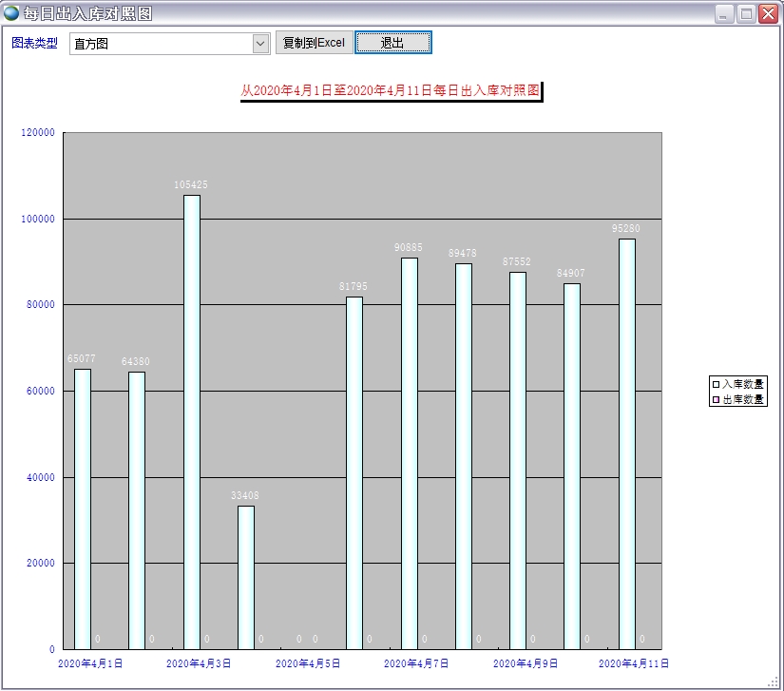Click the globe app icon in title bar
The height and width of the screenshot is (691, 784).
coord(11,13)
